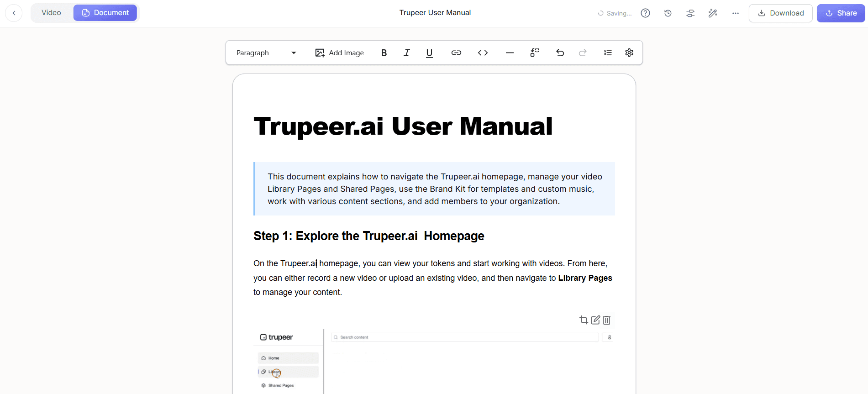The width and height of the screenshot is (868, 394).
Task: Toggle italic formatting
Action: click(x=407, y=53)
